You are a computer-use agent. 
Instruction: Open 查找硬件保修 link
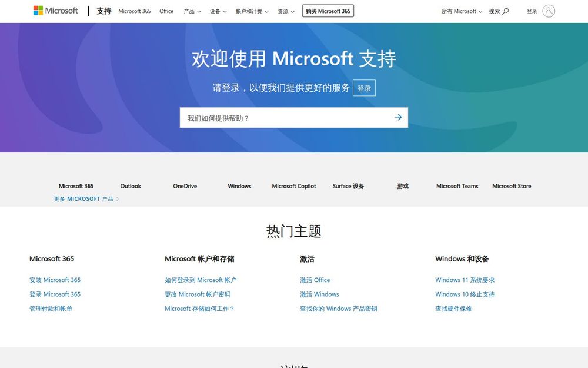point(453,309)
